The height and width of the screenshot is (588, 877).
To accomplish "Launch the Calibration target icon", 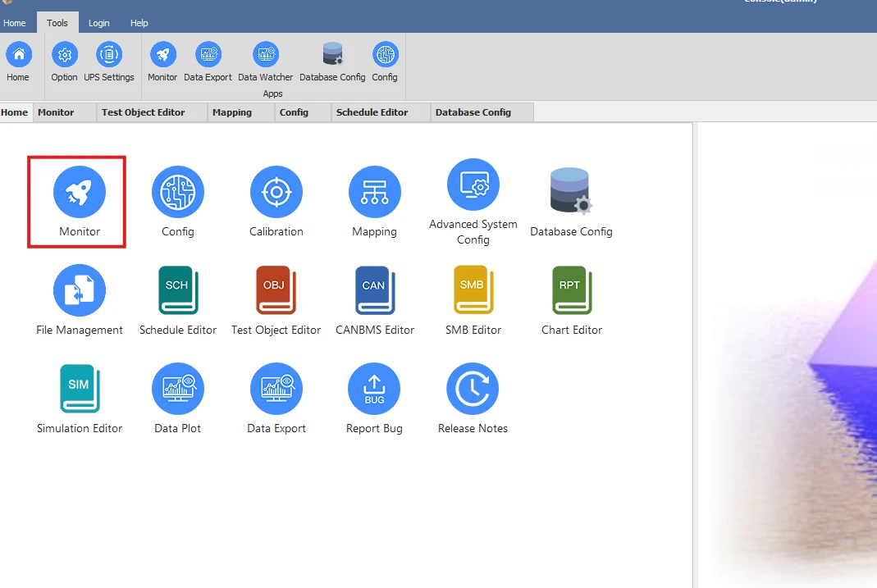I will [x=276, y=192].
